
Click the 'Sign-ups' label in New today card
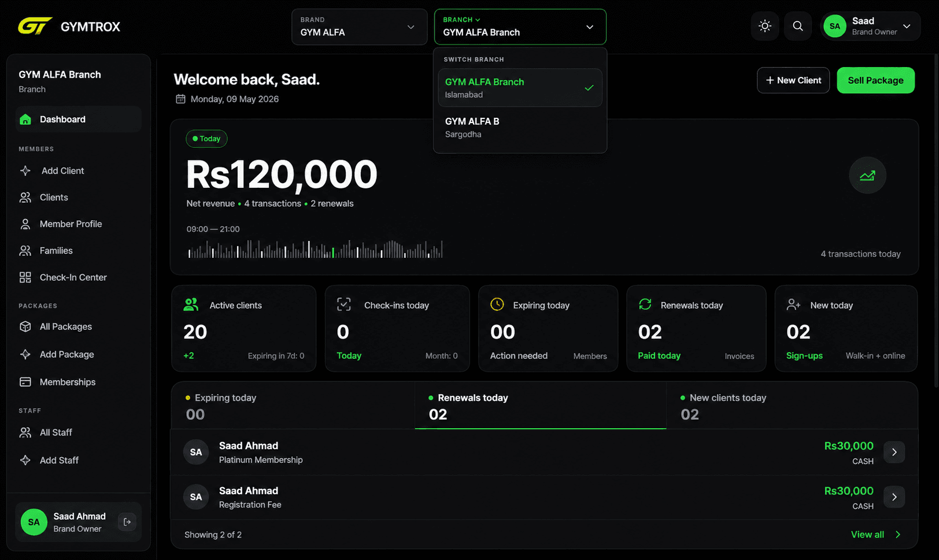coord(804,355)
